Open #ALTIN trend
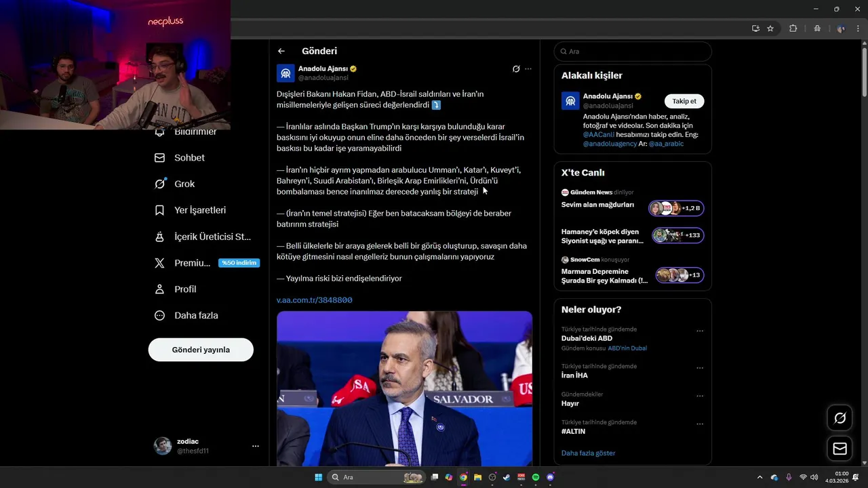Screen dimensions: 868x488 tap(573, 431)
